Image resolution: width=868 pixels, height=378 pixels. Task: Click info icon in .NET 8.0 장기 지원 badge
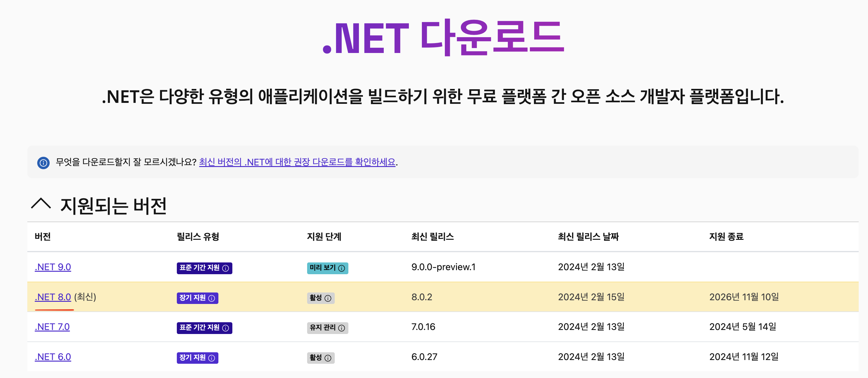tap(212, 298)
